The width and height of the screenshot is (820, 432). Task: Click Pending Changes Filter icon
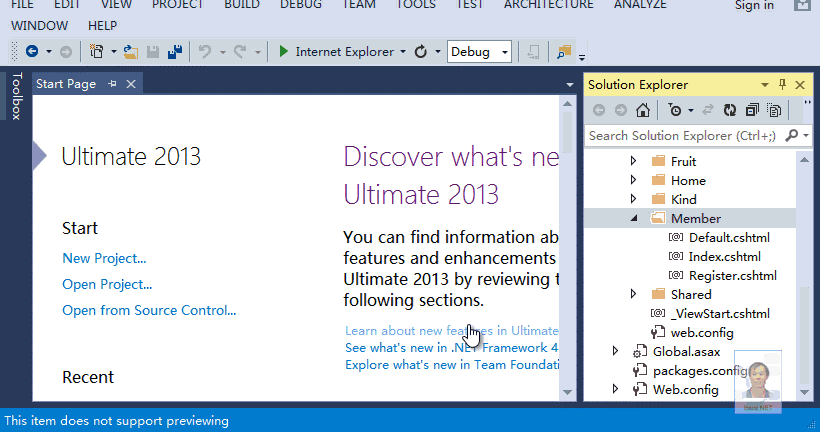(675, 110)
